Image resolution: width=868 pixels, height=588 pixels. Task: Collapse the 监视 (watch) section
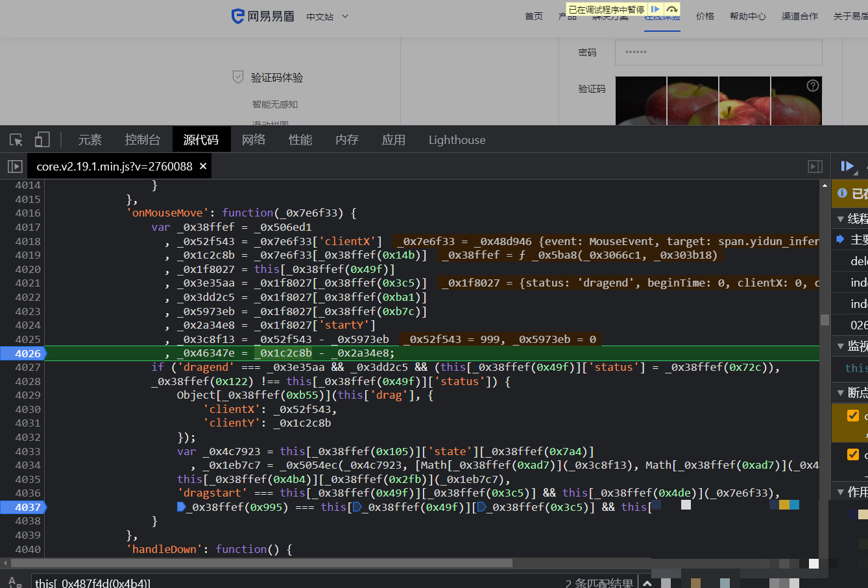[x=841, y=346]
